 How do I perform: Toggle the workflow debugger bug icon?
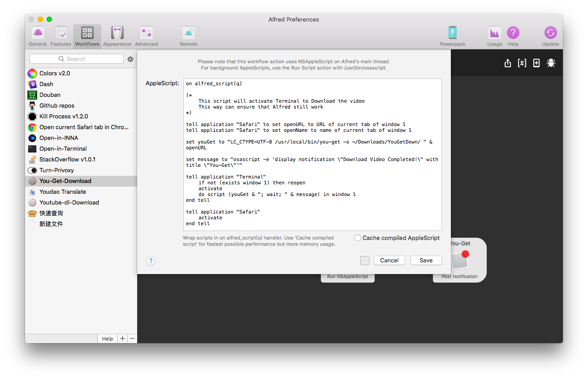(x=551, y=63)
